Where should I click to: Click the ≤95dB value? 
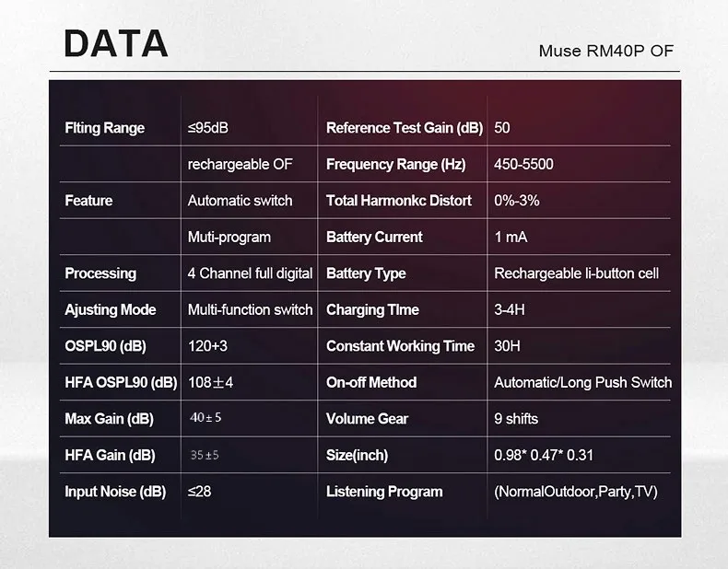pyautogui.click(x=208, y=128)
